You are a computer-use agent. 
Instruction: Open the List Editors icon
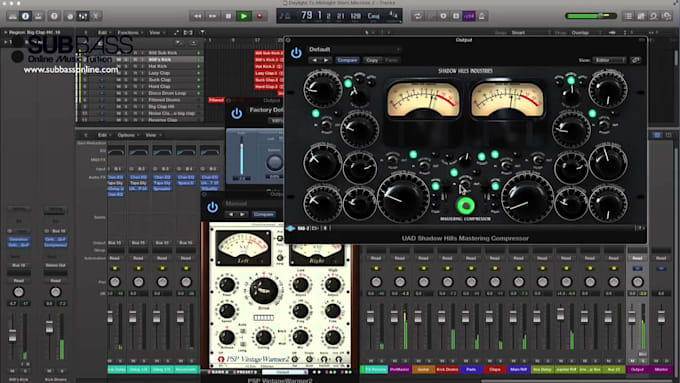628,16
